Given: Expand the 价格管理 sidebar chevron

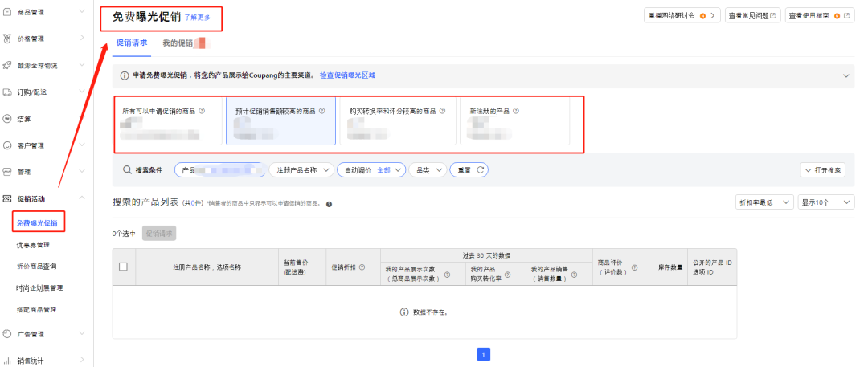Looking at the screenshot, I should [x=82, y=39].
